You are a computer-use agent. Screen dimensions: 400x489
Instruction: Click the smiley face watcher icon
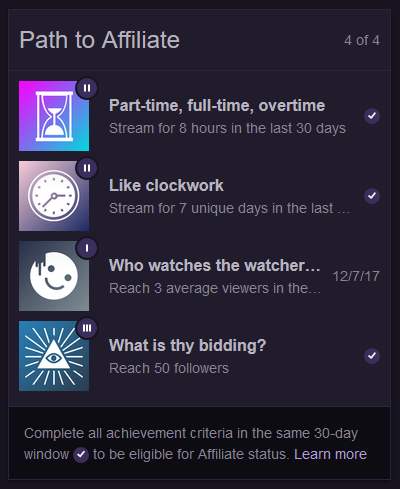pyautogui.click(x=54, y=276)
